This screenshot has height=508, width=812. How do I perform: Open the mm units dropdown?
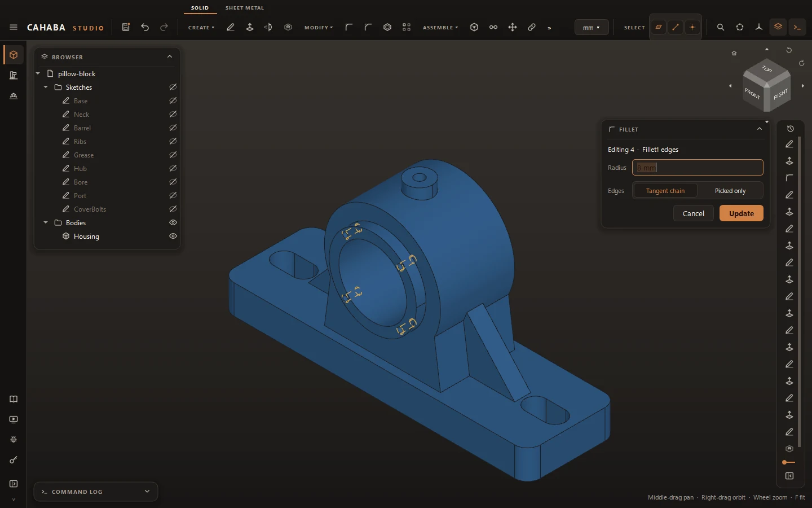point(592,27)
